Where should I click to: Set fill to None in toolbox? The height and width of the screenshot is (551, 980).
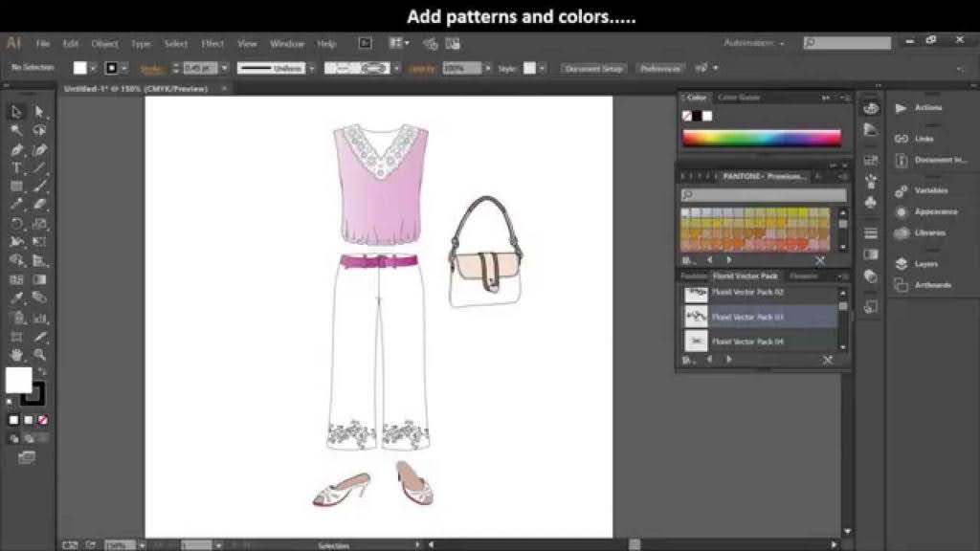[42, 420]
